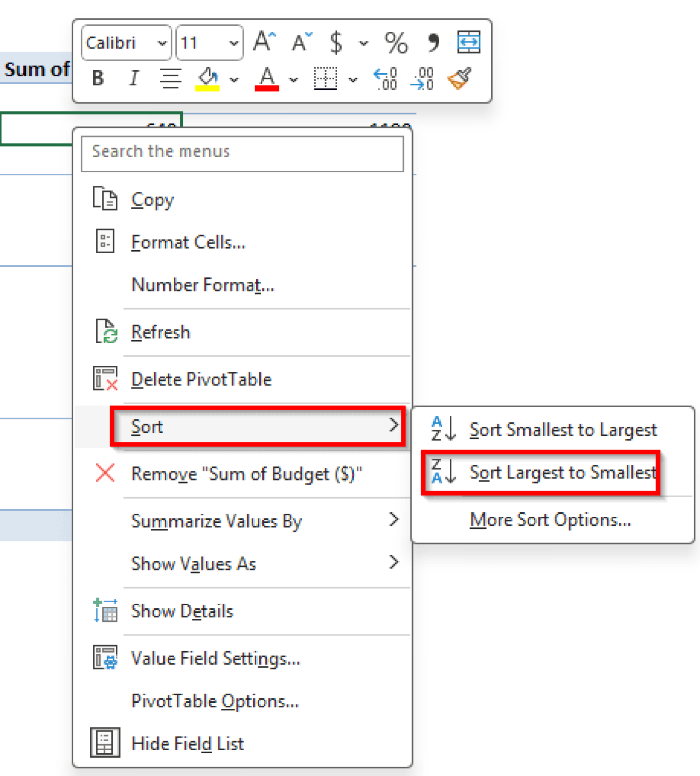Apply Percent Style format
700x776 pixels.
tap(396, 42)
